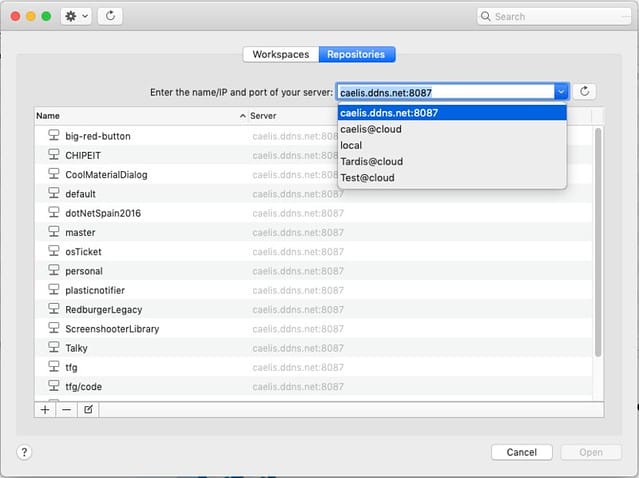Click the big-red-button repository icon
The height and width of the screenshot is (478, 639).
pyautogui.click(x=54, y=135)
